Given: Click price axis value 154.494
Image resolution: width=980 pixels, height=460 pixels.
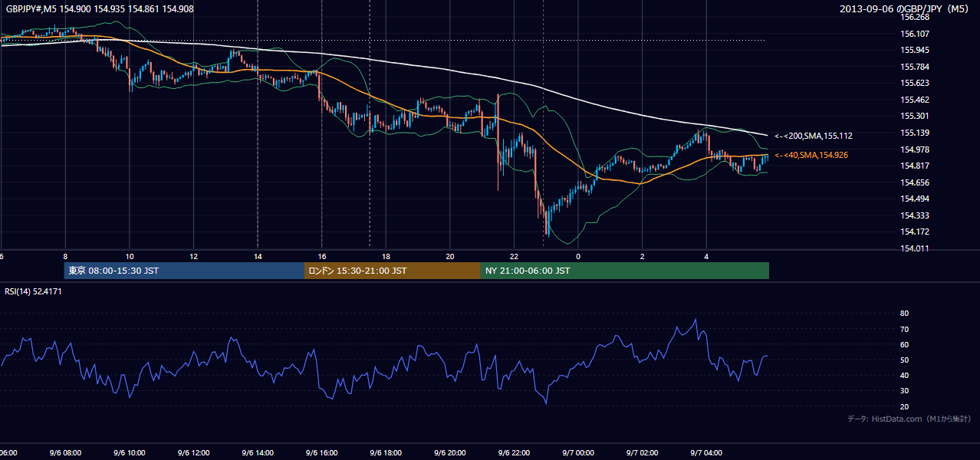Looking at the screenshot, I should (x=913, y=199).
